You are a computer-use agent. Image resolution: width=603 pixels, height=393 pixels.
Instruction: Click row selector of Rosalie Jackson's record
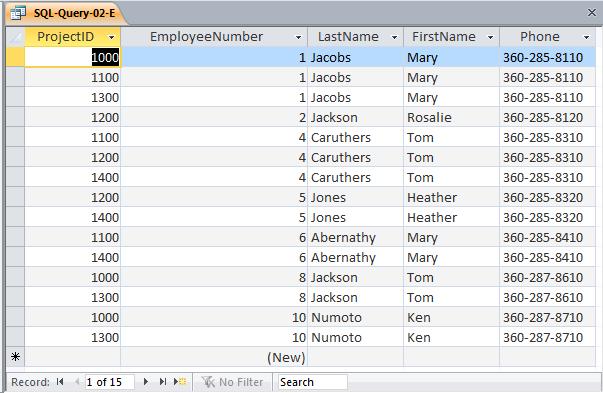[15, 117]
